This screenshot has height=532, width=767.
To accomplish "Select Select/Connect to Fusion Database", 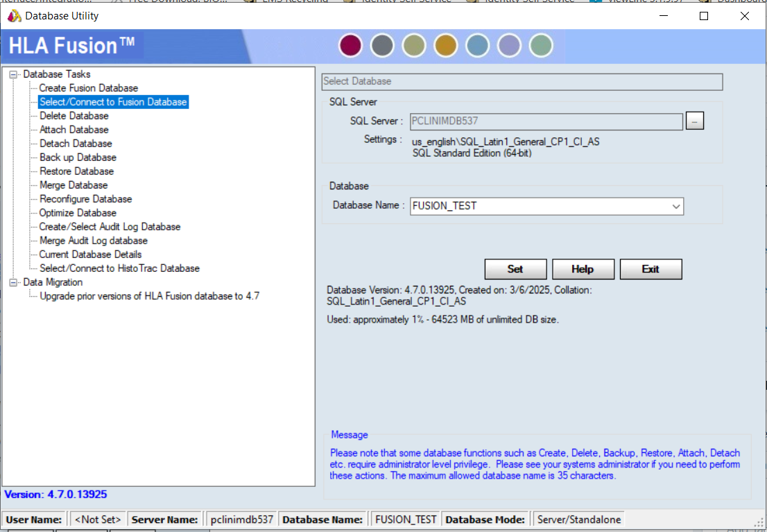I will point(114,102).
